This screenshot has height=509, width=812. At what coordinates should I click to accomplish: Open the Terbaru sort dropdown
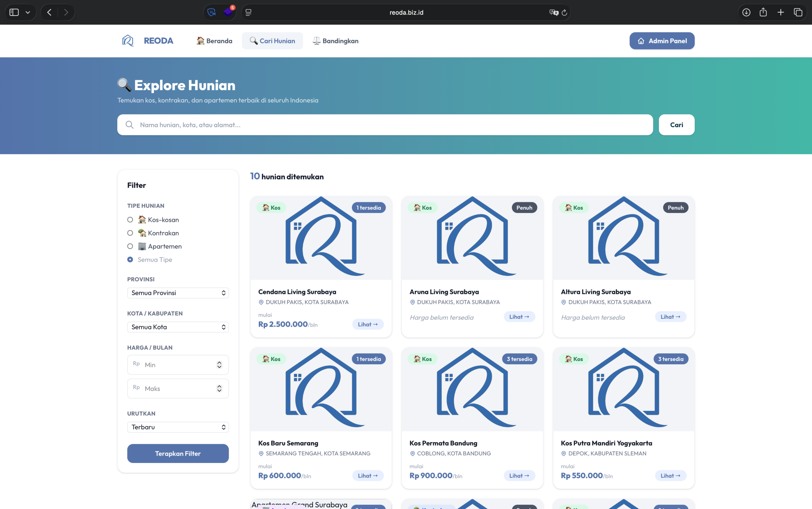pos(178,427)
